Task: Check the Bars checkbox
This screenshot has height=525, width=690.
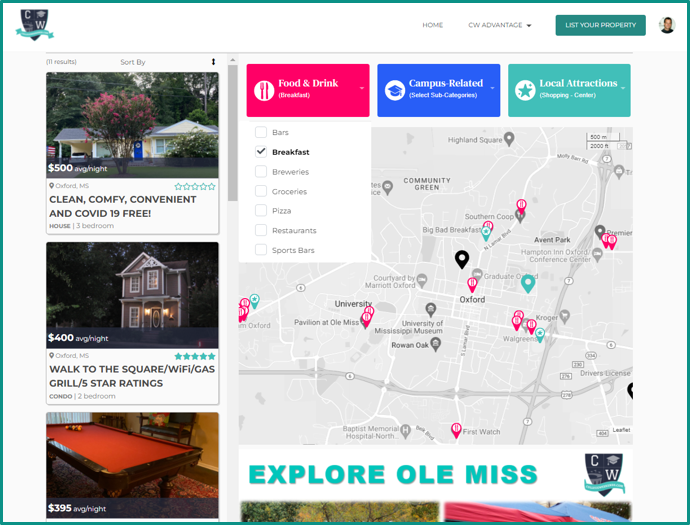Action: click(261, 132)
